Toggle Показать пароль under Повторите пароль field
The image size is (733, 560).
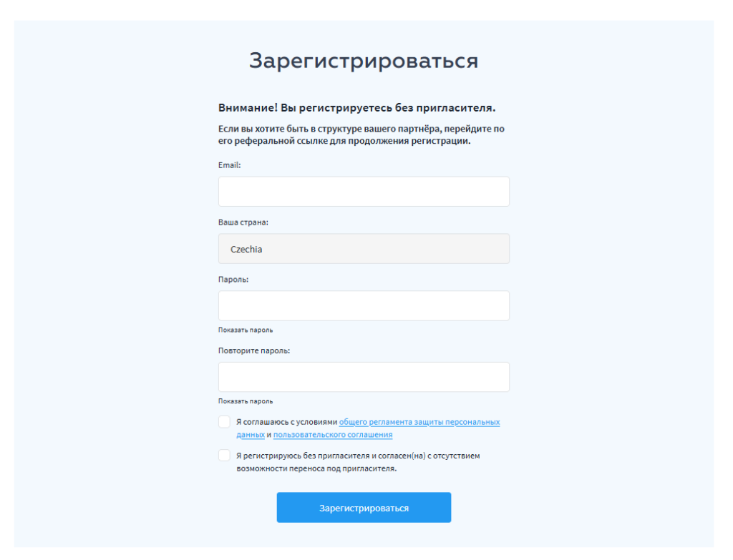(x=246, y=401)
